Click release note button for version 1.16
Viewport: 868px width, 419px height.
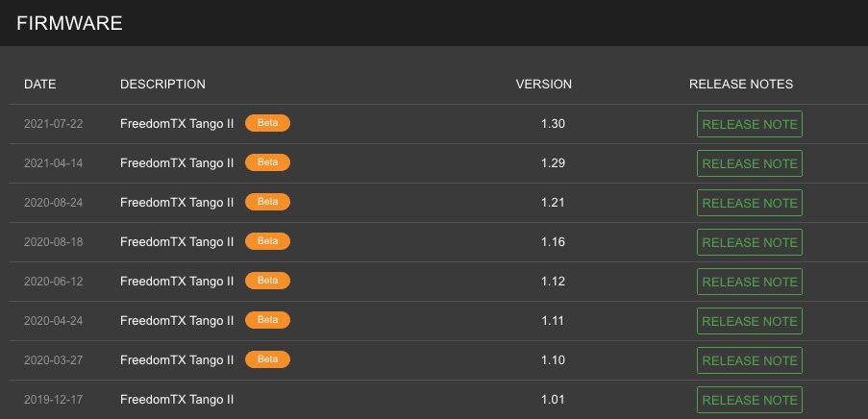click(749, 242)
